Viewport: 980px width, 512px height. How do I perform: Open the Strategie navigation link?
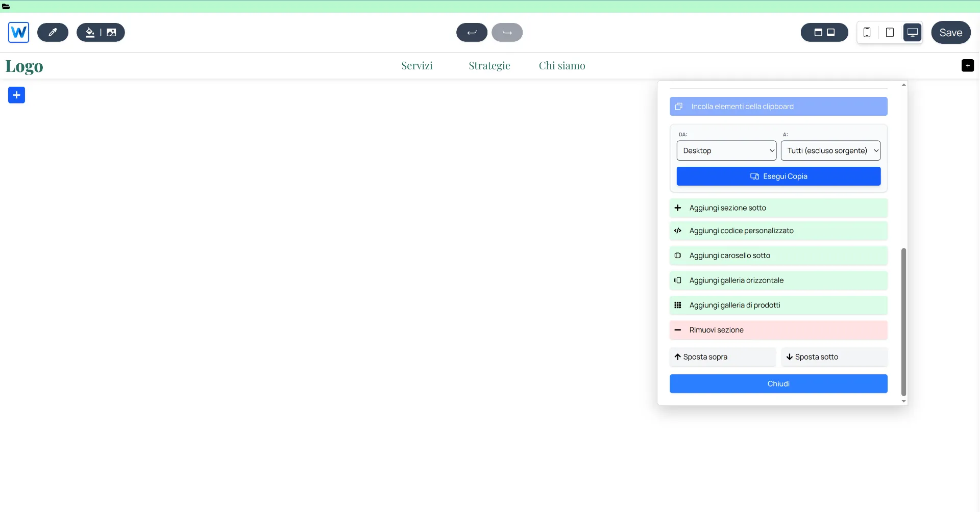coord(489,66)
